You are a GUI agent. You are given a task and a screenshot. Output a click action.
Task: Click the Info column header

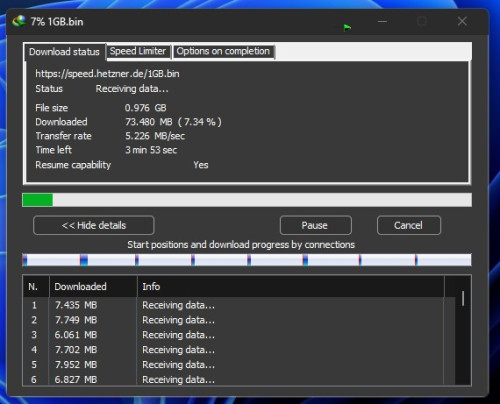tap(291, 286)
